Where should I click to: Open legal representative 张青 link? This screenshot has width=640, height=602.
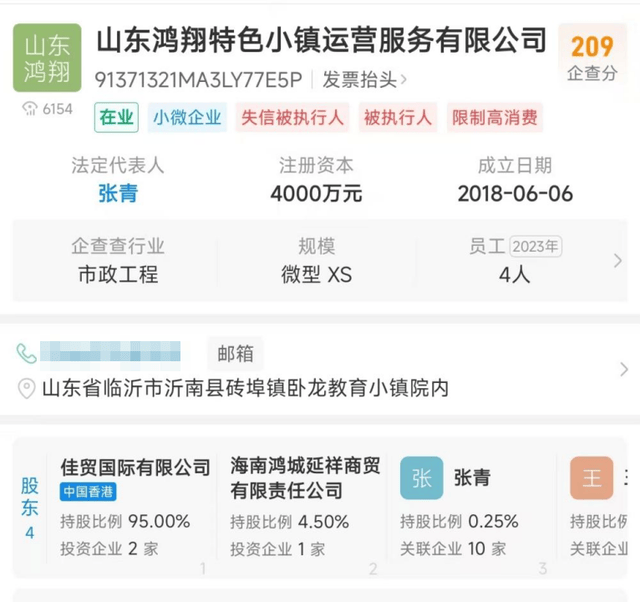pos(118,194)
